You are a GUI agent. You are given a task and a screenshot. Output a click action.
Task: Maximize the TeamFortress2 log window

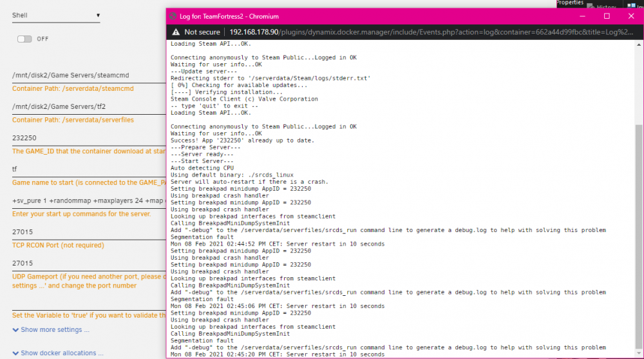pyautogui.click(x=607, y=17)
